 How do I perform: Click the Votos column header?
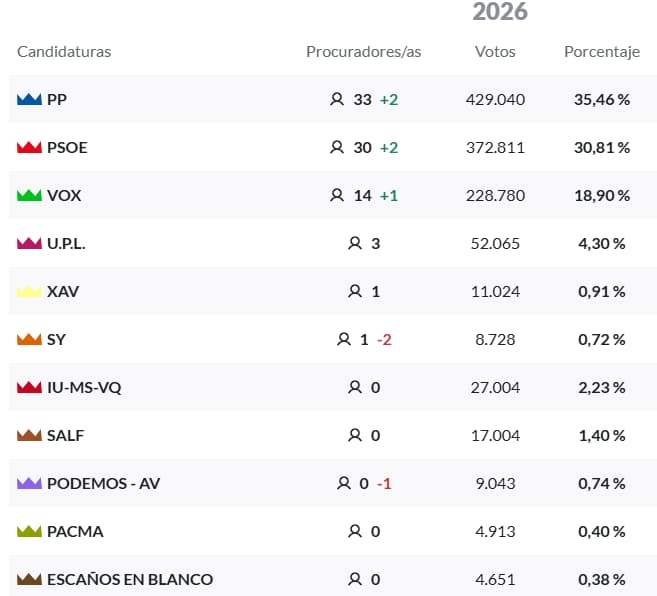pyautogui.click(x=495, y=52)
